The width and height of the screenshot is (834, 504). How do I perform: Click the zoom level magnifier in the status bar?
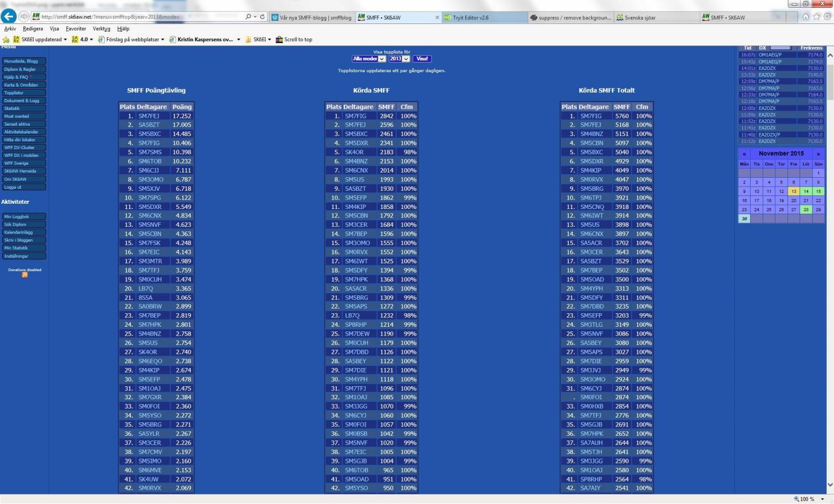pyautogui.click(x=796, y=499)
